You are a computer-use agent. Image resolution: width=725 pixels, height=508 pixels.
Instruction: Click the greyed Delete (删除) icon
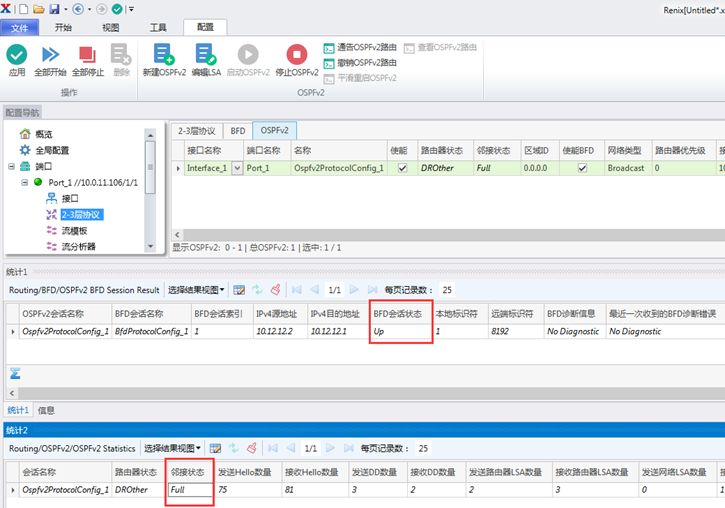click(121, 55)
